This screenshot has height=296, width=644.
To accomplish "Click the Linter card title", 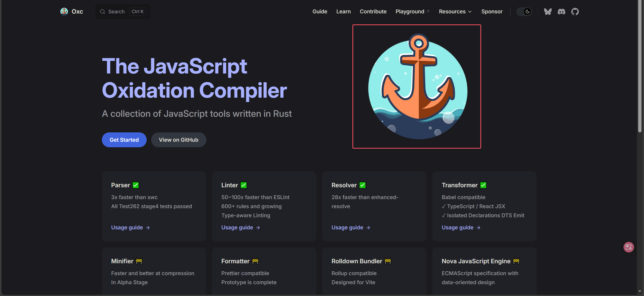I will coord(230,185).
